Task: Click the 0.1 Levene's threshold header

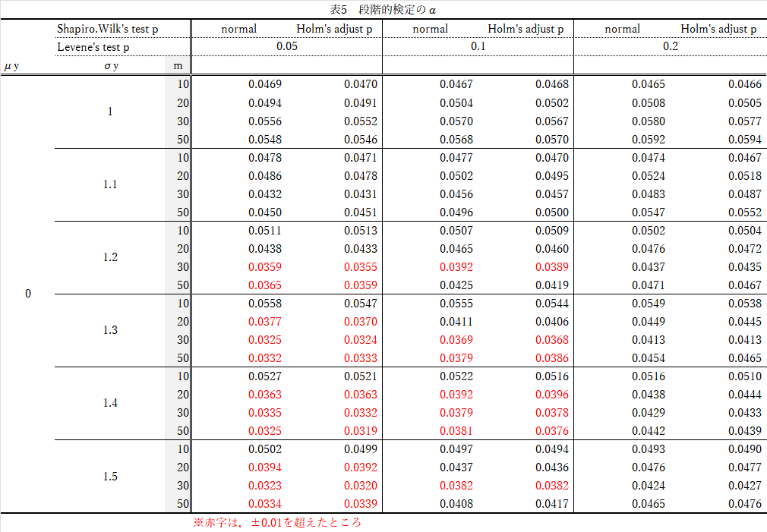Action: 478,46
